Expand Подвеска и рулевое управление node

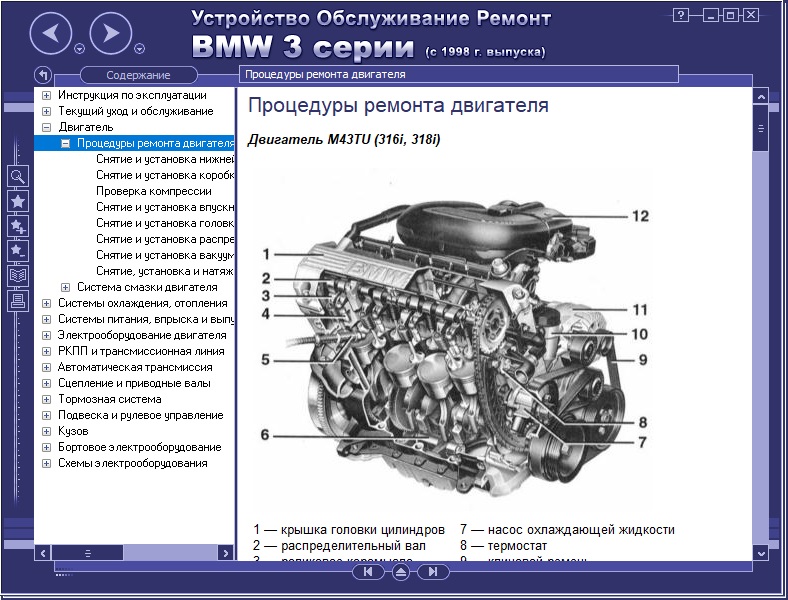click(x=46, y=416)
